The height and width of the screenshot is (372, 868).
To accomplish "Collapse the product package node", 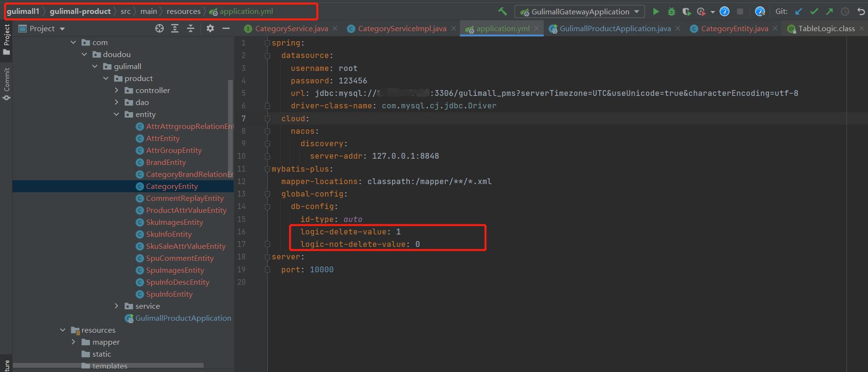I will point(106,79).
